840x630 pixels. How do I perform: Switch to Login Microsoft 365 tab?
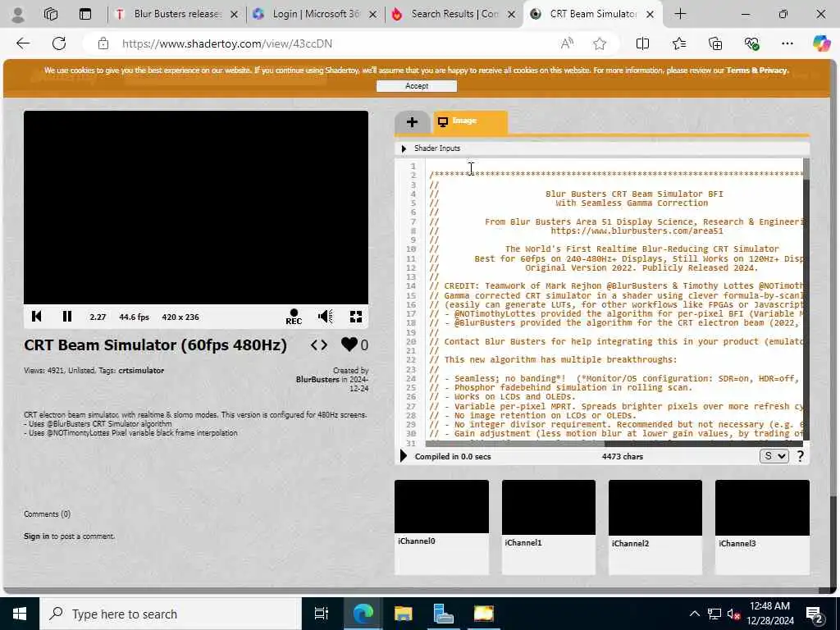pos(315,14)
